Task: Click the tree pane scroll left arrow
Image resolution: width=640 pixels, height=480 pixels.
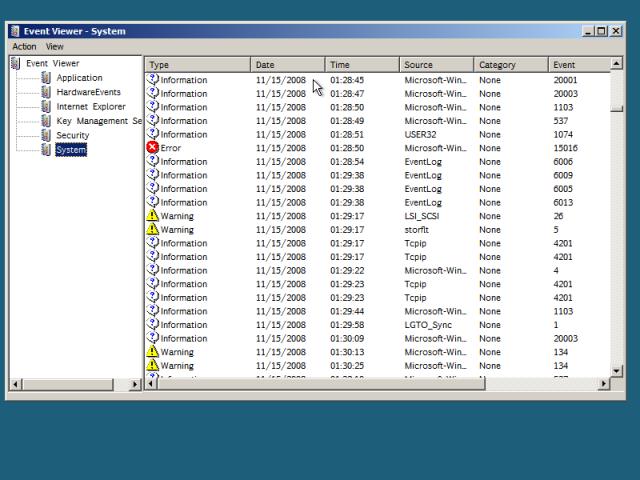Action: 16,384
